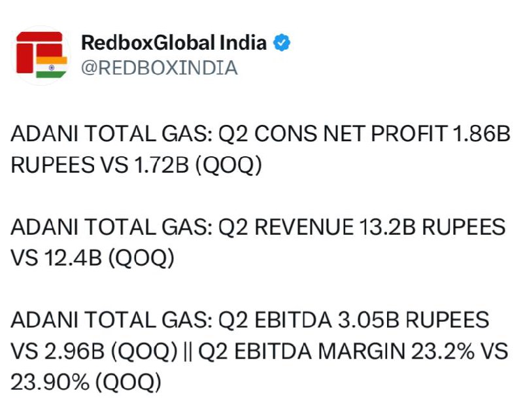The image size is (523, 420).
Task: Open the RedboxGlobal India profile avatar
Action: pos(41,55)
